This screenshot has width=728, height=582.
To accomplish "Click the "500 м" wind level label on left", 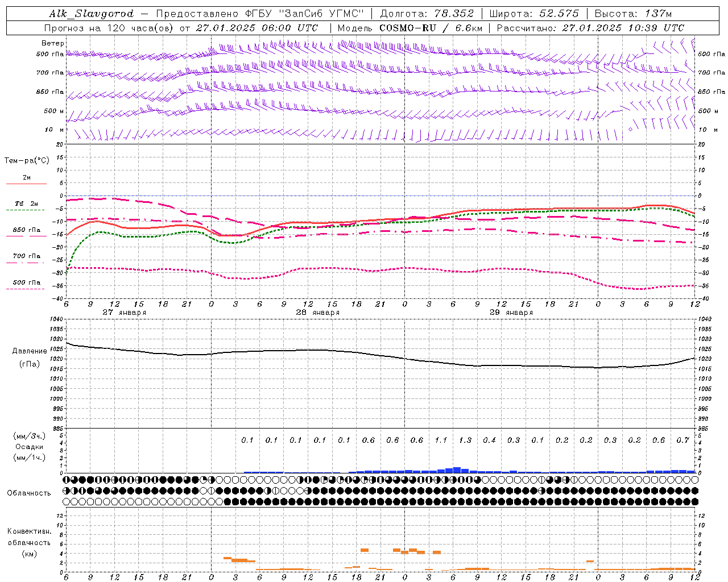I will click(54, 111).
